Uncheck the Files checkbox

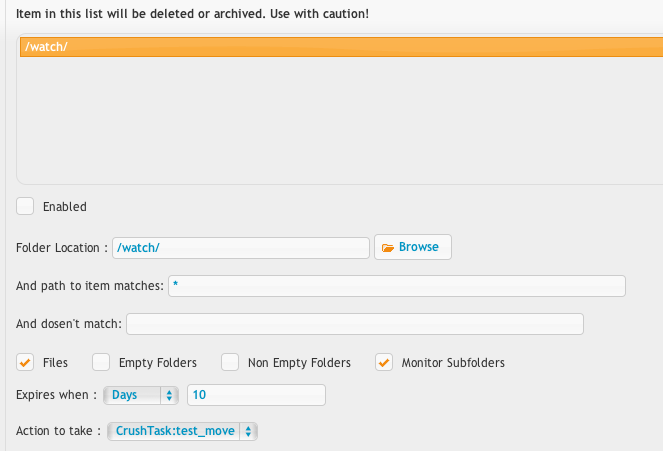(25, 362)
